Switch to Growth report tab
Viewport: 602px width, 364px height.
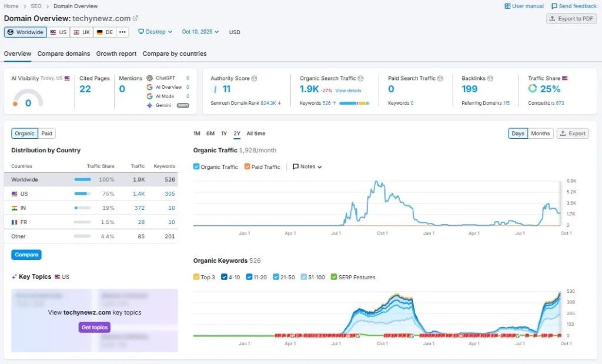click(116, 54)
